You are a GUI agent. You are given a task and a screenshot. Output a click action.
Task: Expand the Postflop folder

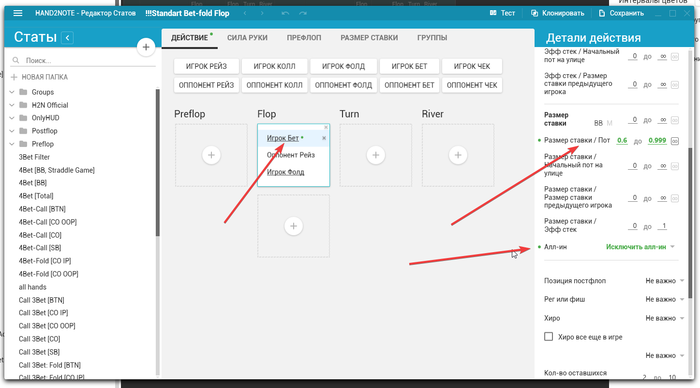(12, 131)
